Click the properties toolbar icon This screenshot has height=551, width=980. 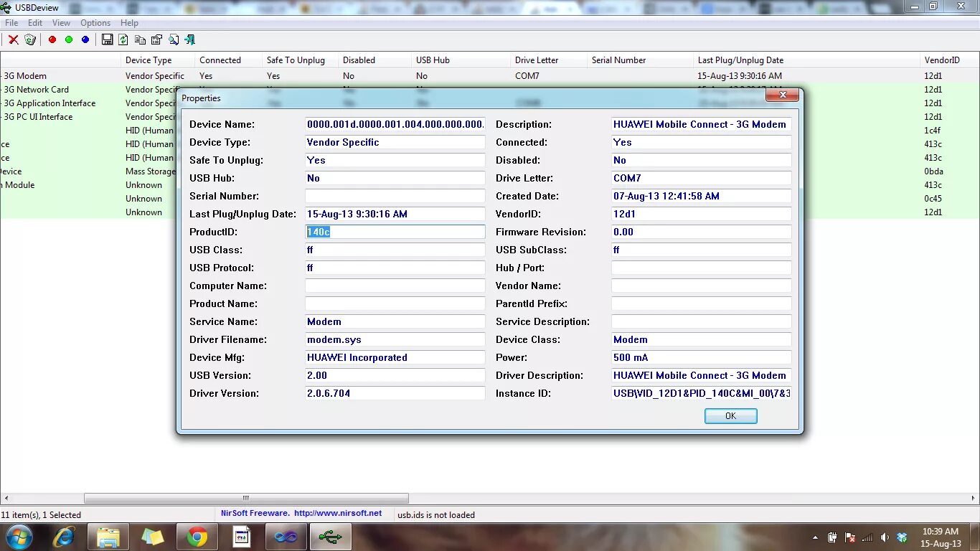(156, 39)
